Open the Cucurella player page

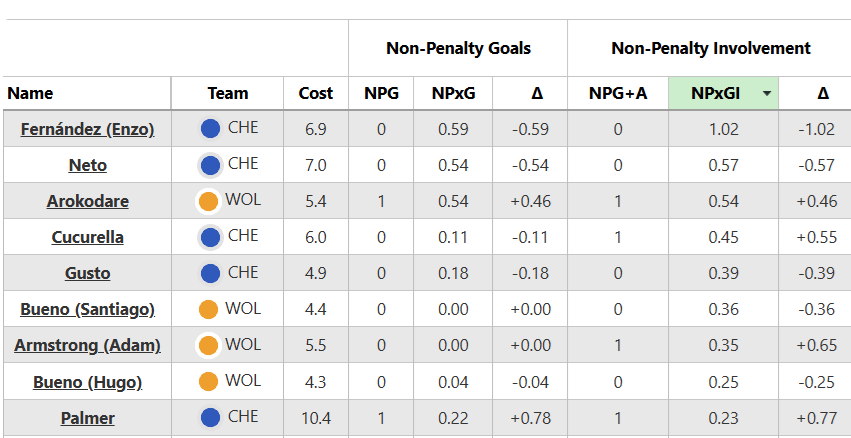[x=87, y=237]
